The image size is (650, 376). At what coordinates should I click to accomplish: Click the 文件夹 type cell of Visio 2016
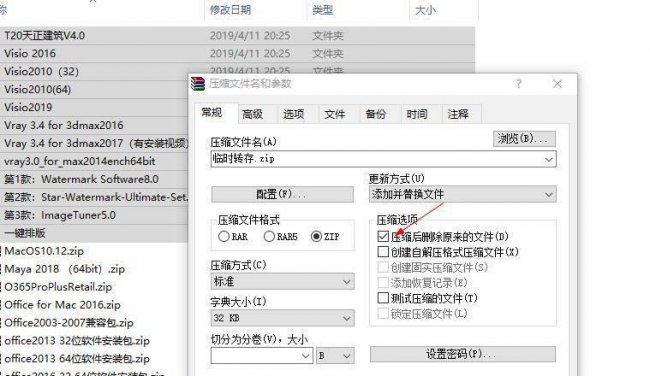(x=327, y=53)
